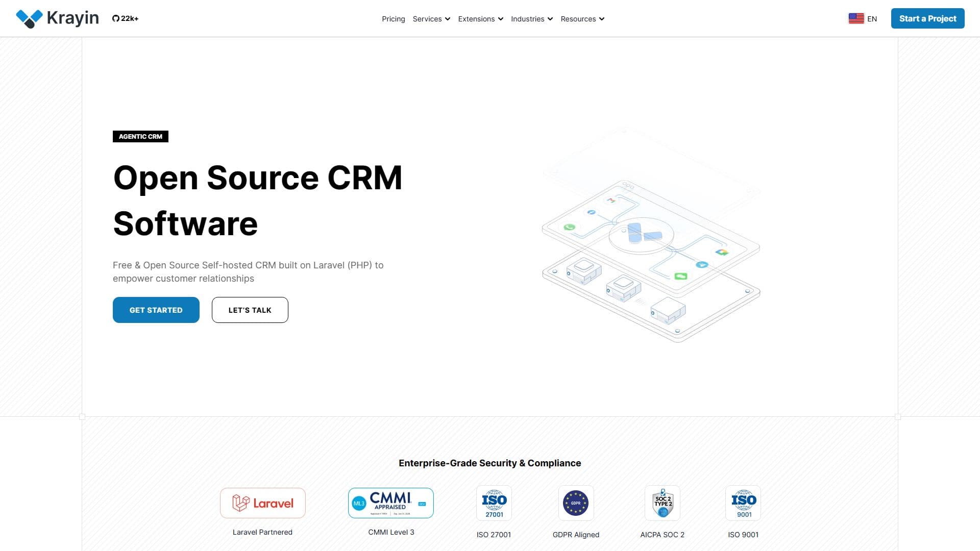Click the SOC 2 Type 2 badge
The width and height of the screenshot is (980, 551).
663,503
